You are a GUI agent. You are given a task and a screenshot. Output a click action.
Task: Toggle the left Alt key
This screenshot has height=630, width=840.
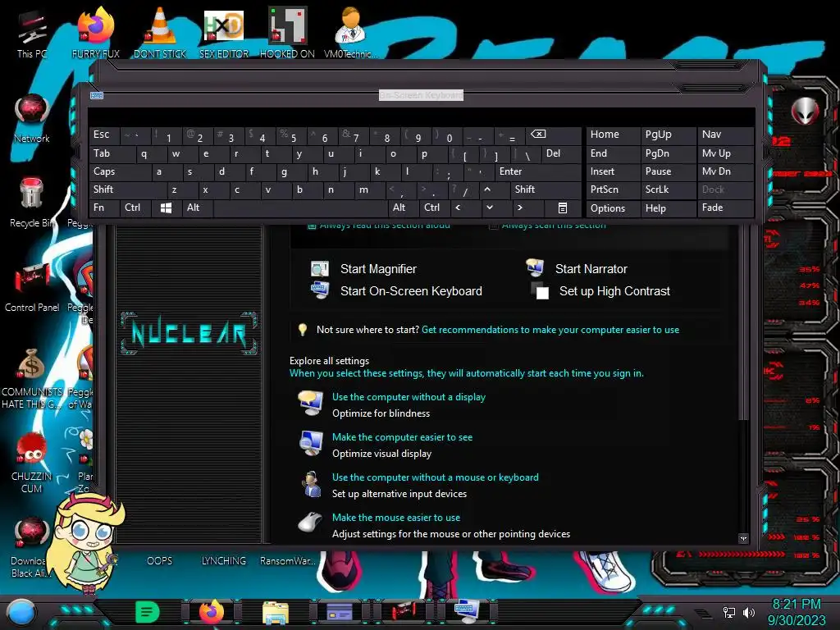(x=198, y=208)
